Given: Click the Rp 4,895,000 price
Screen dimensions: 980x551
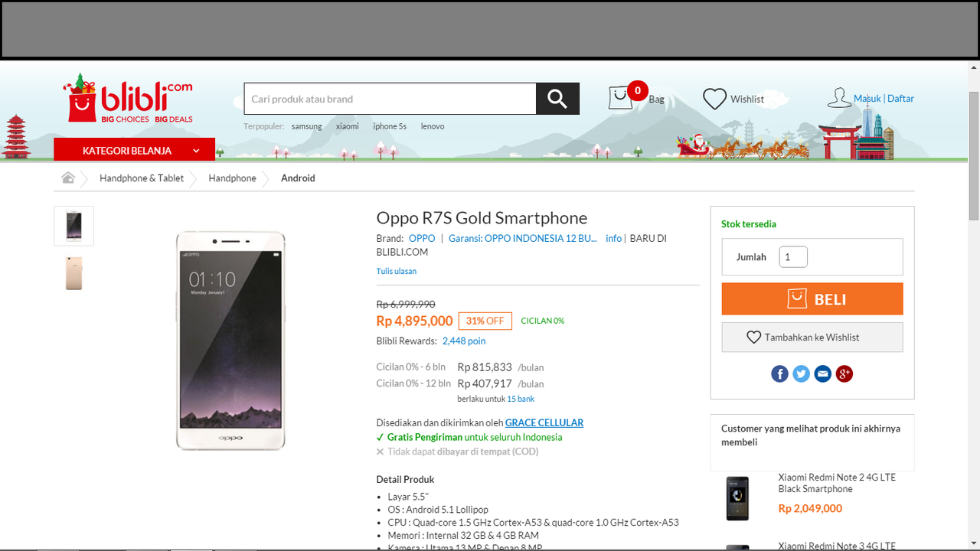Looking at the screenshot, I should coord(414,321).
